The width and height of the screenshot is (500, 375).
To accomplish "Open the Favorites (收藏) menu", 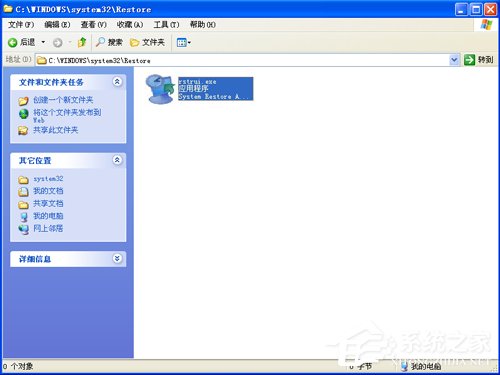I will coord(130,25).
